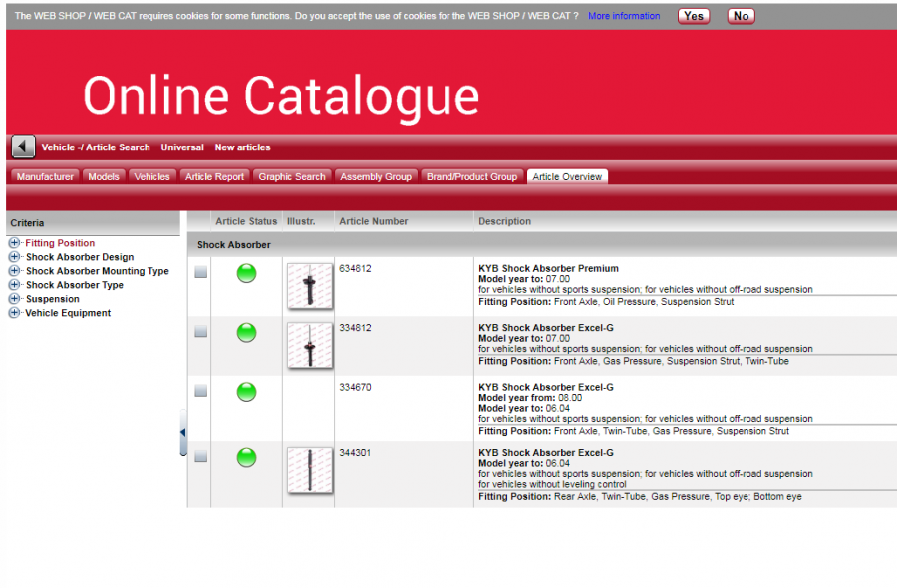
Task: Open illustration thumbnail of article 344301
Action: tap(309, 470)
